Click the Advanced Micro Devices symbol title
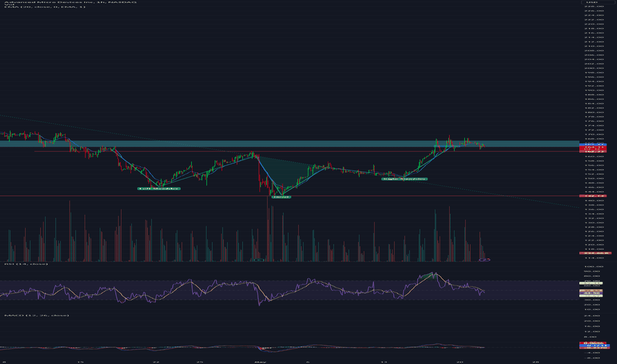 click(70, 2)
